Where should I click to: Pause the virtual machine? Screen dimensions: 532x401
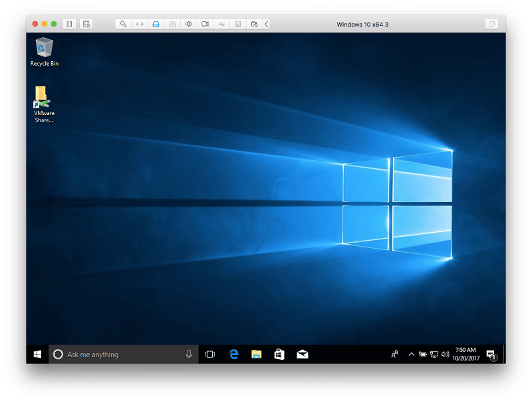point(69,24)
